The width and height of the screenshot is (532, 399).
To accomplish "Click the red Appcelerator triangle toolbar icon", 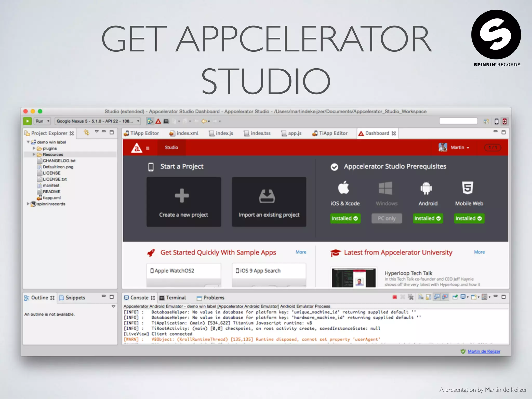I will (158, 121).
